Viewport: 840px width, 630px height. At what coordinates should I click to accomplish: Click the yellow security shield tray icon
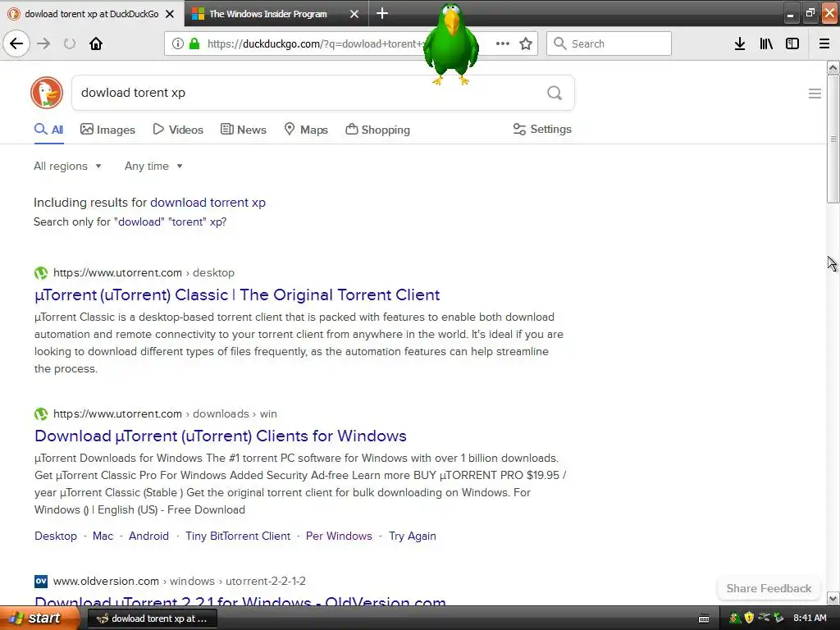click(749, 618)
